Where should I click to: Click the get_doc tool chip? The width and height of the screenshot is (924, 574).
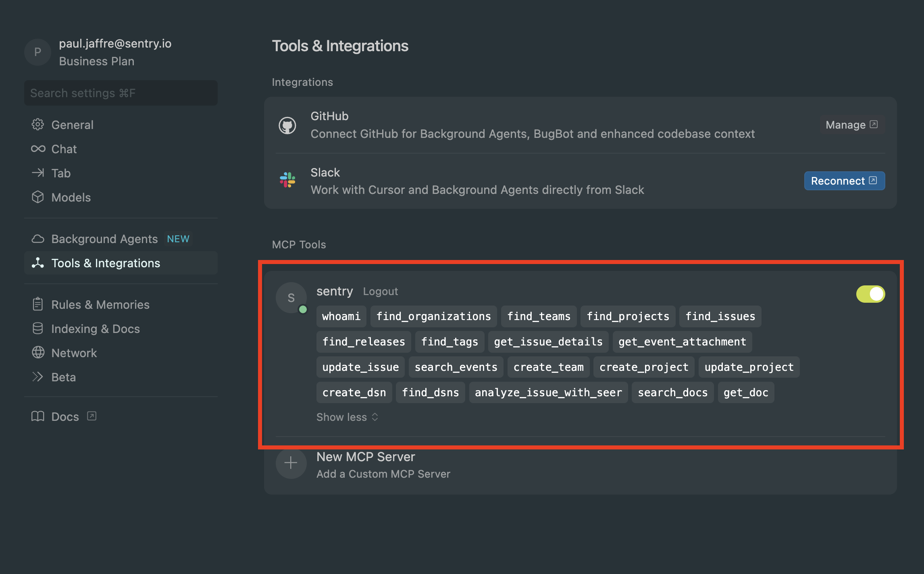(746, 392)
